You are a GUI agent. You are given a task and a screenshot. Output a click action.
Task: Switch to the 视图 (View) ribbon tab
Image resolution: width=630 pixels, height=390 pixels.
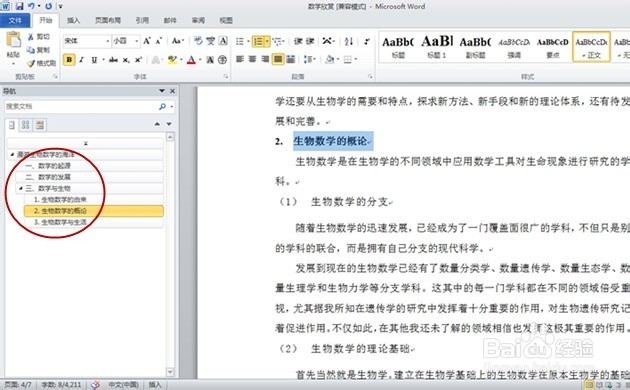pyautogui.click(x=226, y=20)
